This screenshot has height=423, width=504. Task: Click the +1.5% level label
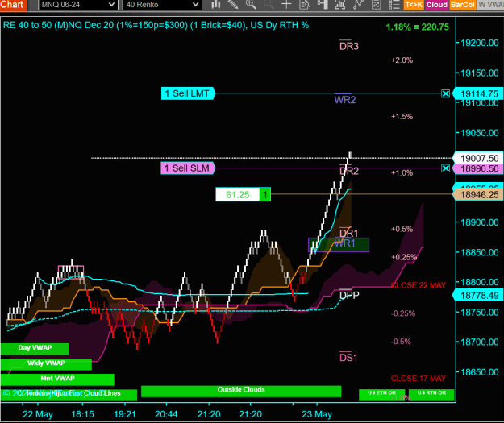[x=402, y=116]
